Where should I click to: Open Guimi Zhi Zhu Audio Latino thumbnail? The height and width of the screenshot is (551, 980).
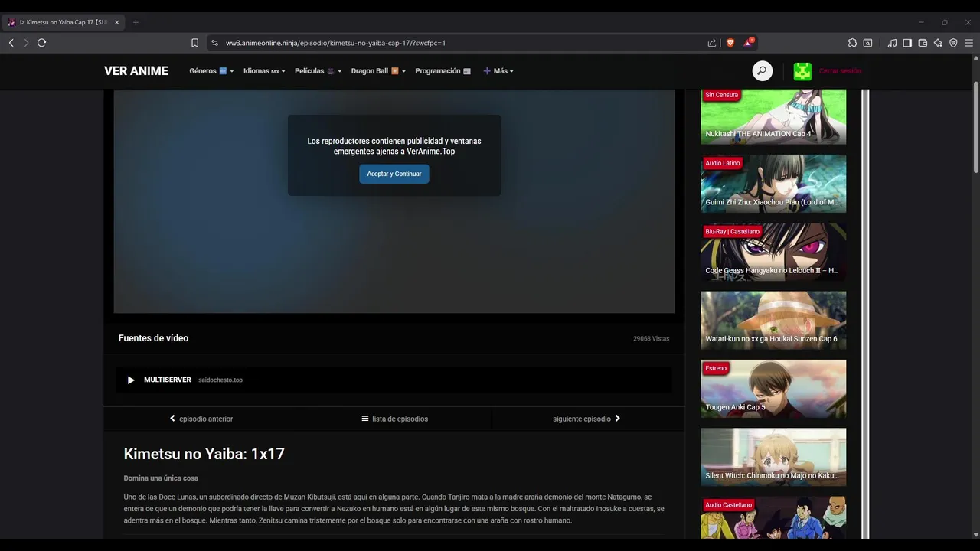coord(773,184)
